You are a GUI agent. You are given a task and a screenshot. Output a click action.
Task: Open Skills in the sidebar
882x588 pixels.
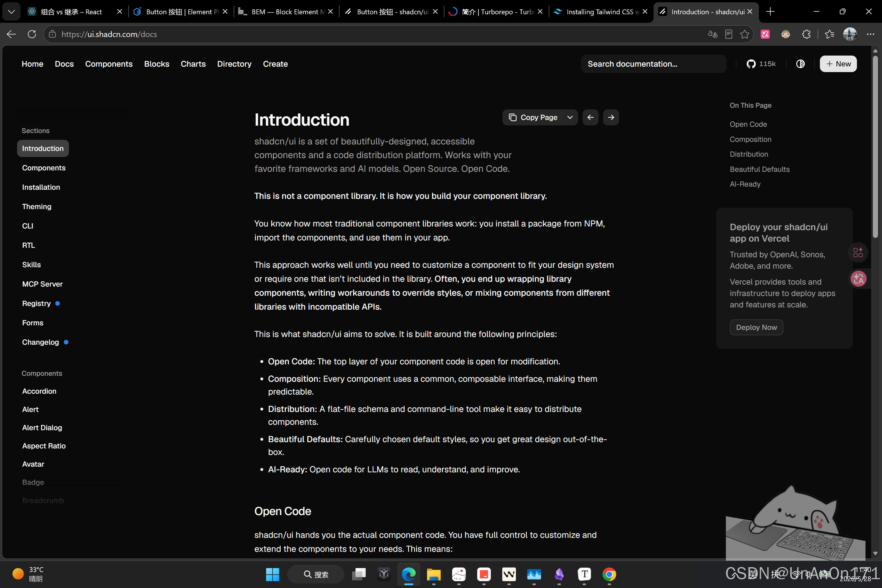[x=32, y=265]
